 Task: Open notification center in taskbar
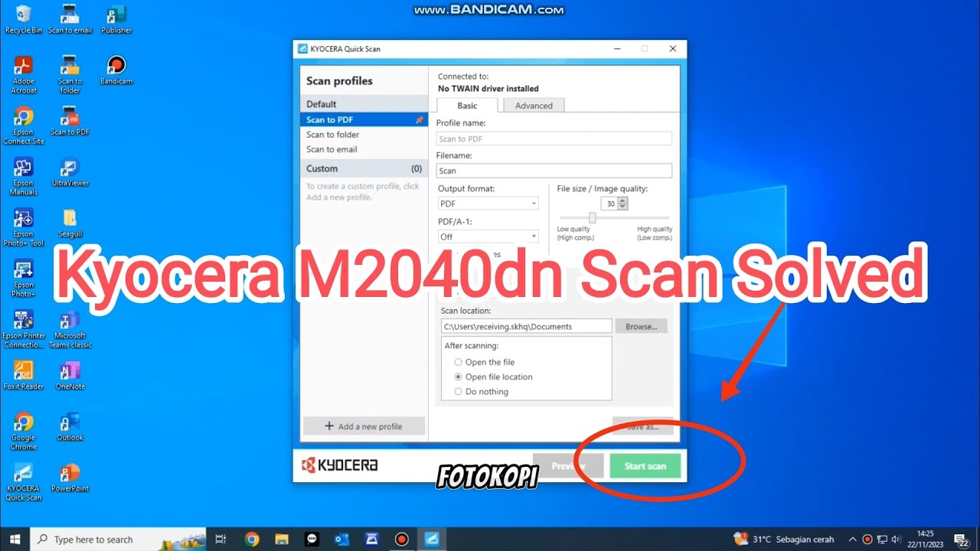[x=962, y=540]
